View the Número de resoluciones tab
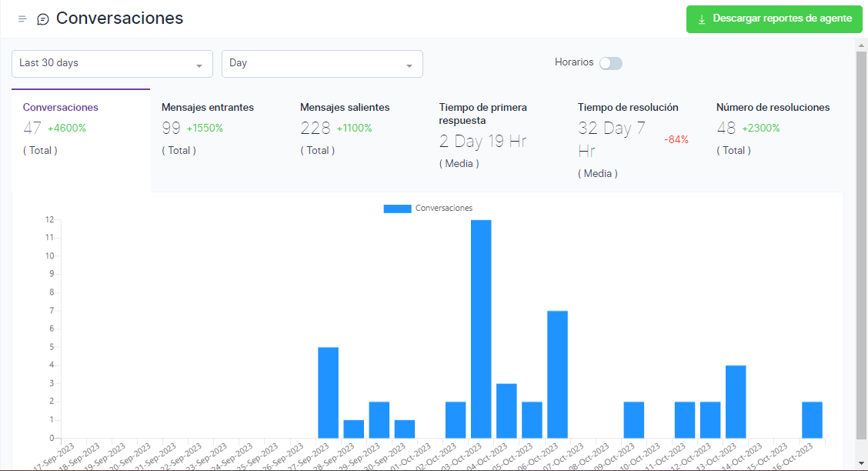868x471 pixels. coord(773,108)
